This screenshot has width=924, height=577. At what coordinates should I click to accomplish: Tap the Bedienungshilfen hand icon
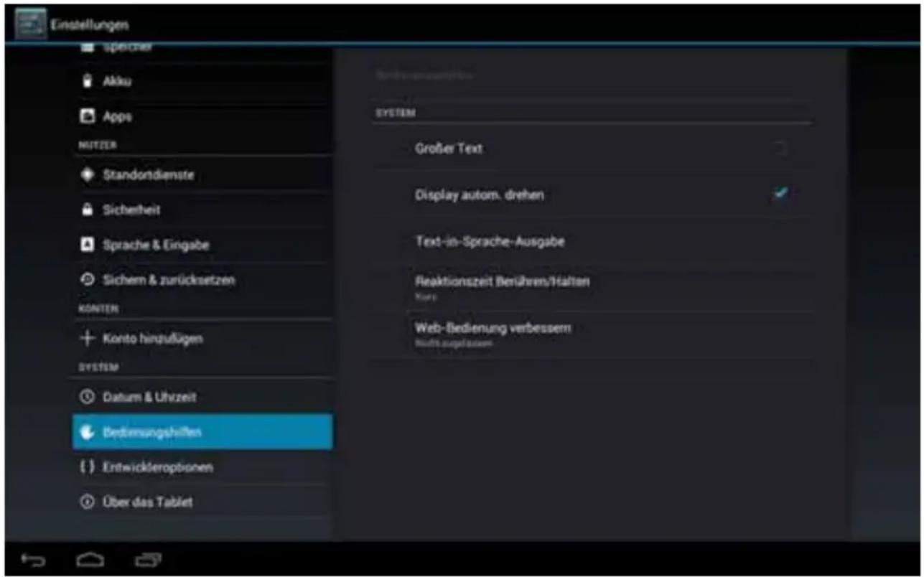88,432
